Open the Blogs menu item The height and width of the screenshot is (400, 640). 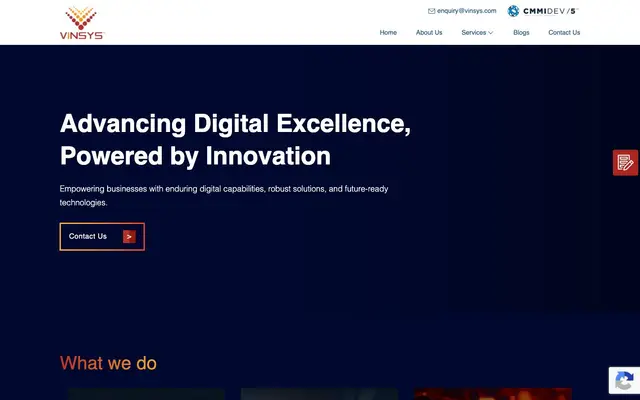pos(521,33)
